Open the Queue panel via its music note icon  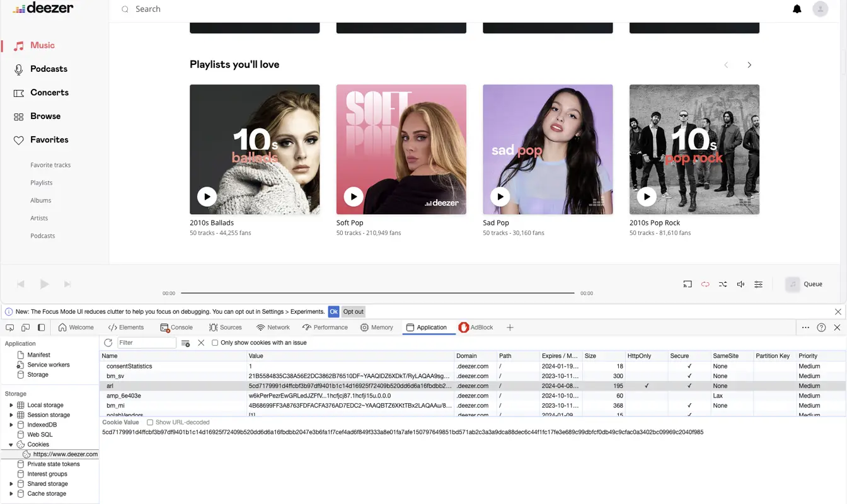[793, 283]
